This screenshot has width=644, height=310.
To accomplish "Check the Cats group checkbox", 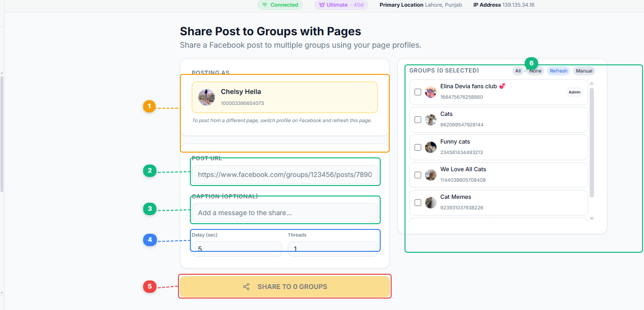I will pos(418,120).
